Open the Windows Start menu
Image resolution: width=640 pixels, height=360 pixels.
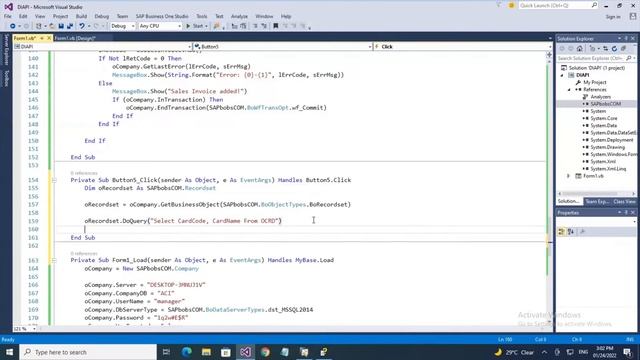click(x=9, y=352)
